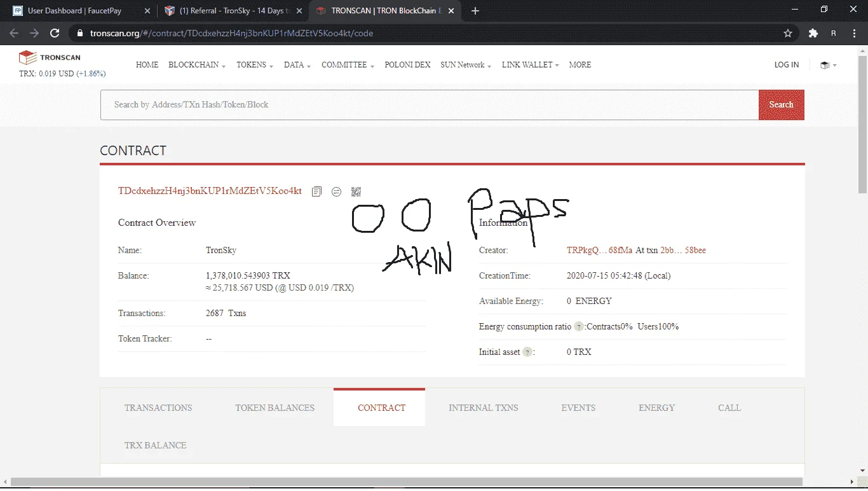Click the round icon between the copy and QR code icons
868x491 pixels.
[336, 191]
